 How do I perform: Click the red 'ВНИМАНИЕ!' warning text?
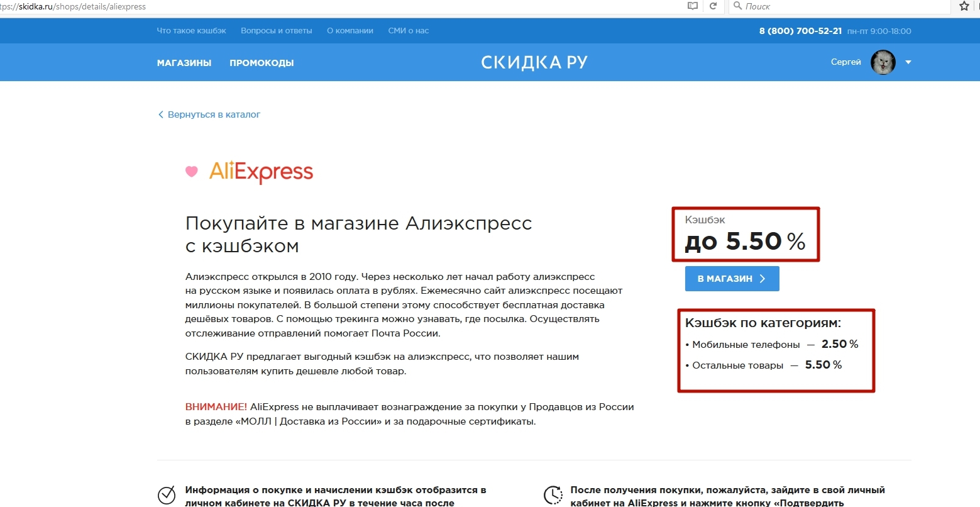point(216,407)
